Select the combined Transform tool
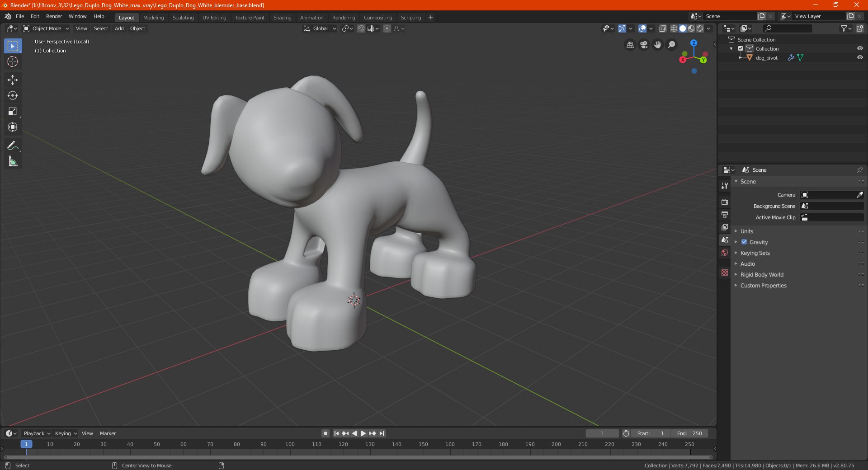This screenshot has width=868, height=470. pos(13,127)
